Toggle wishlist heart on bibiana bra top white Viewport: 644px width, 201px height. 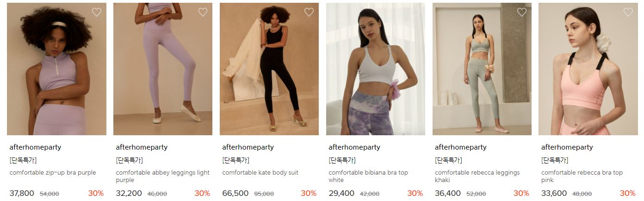(415, 13)
